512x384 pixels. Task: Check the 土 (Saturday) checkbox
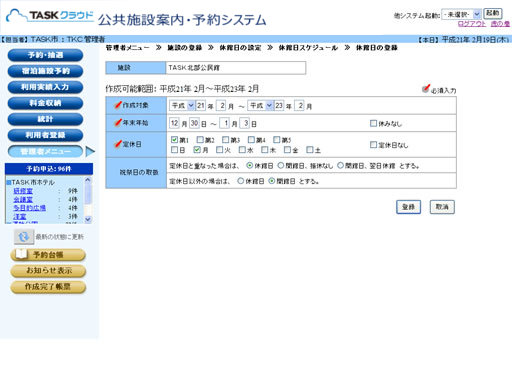coord(310,150)
